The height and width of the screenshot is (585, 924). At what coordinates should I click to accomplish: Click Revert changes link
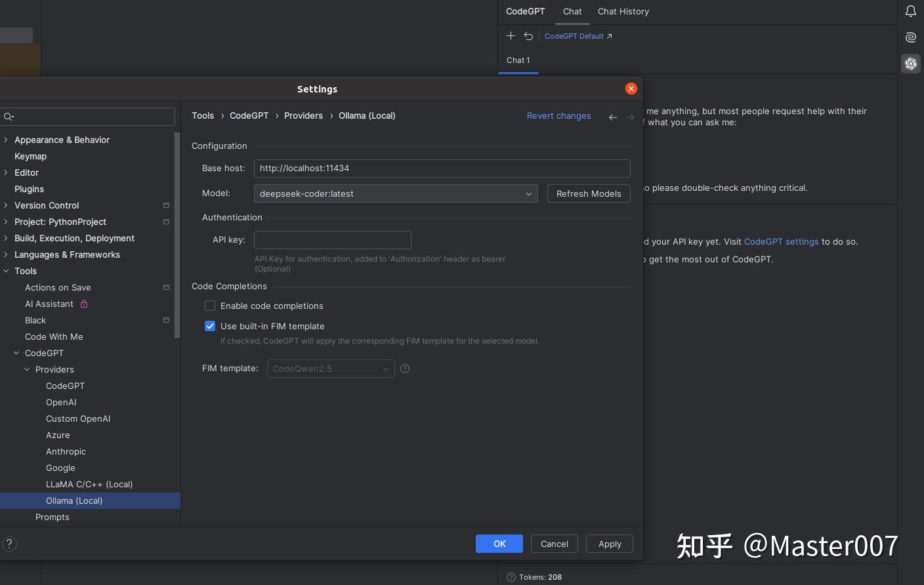(x=559, y=116)
